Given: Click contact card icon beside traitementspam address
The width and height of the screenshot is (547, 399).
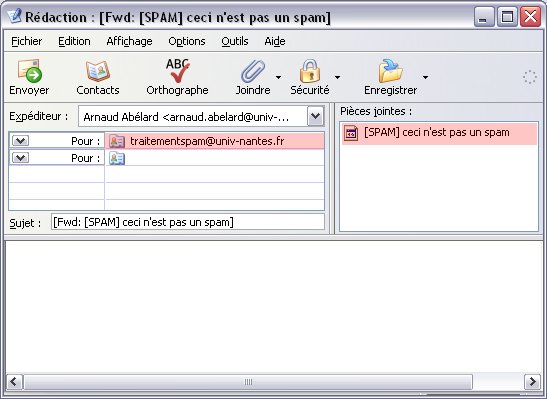Looking at the screenshot, I should (x=117, y=141).
